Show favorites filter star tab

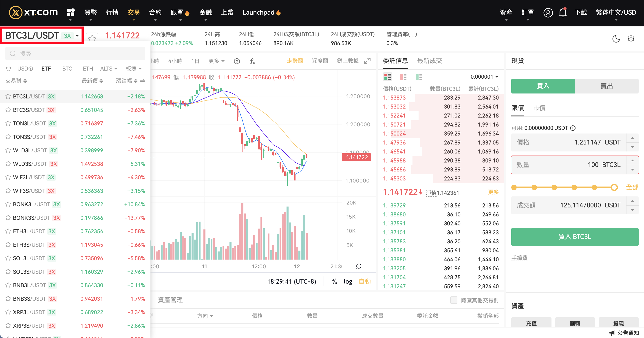point(9,68)
